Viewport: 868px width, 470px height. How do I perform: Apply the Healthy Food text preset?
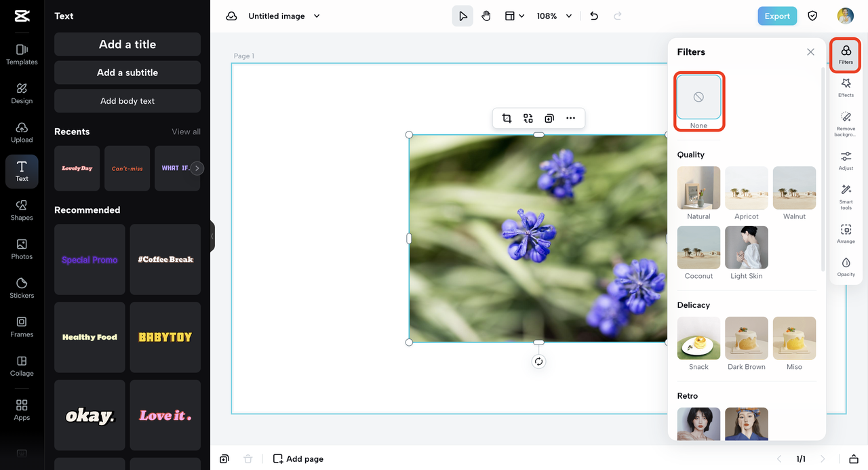click(90, 337)
